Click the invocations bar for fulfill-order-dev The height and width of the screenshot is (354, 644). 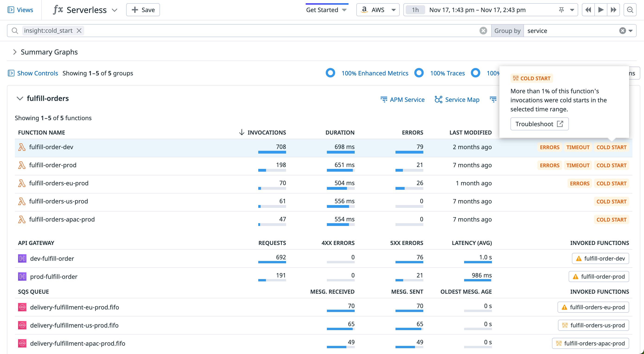click(x=272, y=152)
